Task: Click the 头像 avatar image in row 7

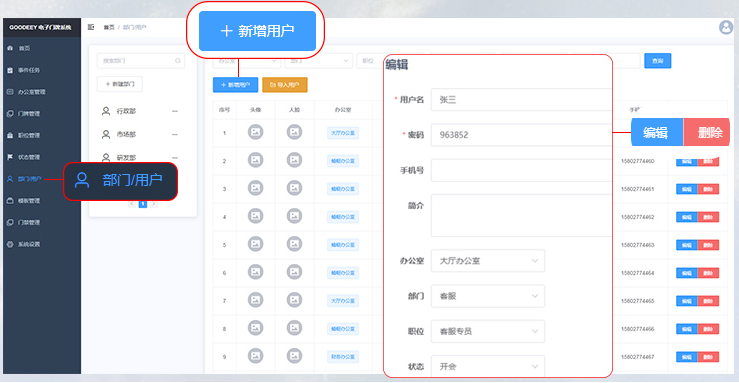Action: (x=255, y=300)
